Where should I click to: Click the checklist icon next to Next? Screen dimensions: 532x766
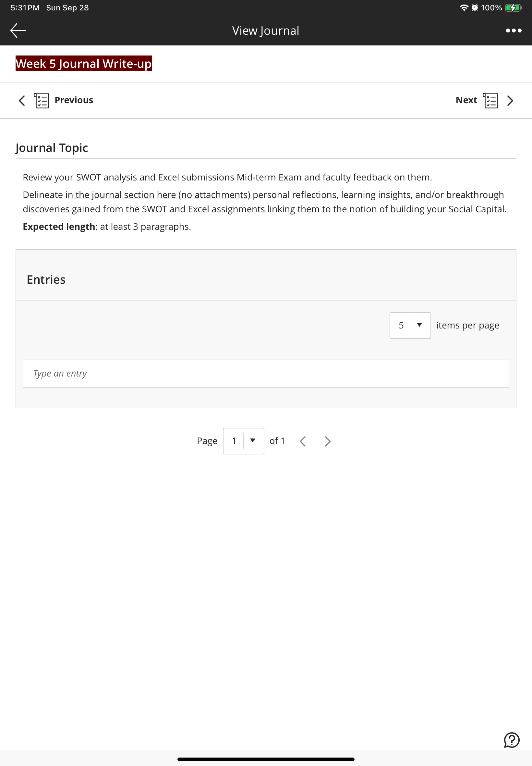tap(490, 100)
